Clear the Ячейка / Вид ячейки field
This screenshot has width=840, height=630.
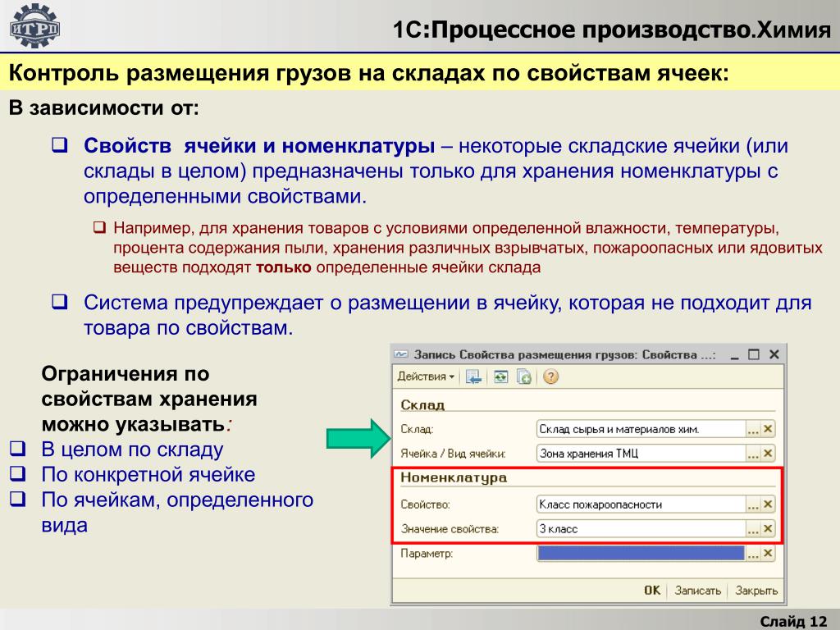point(768,453)
